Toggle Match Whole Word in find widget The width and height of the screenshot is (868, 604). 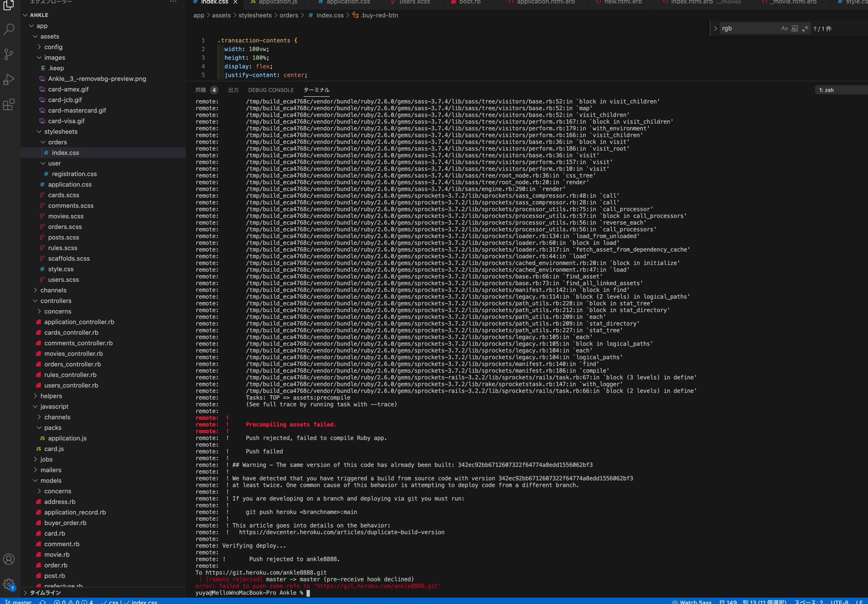[794, 28]
